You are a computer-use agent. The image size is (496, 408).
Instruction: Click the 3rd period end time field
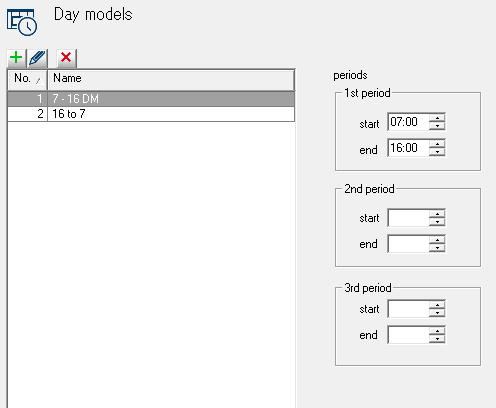pyautogui.click(x=408, y=335)
